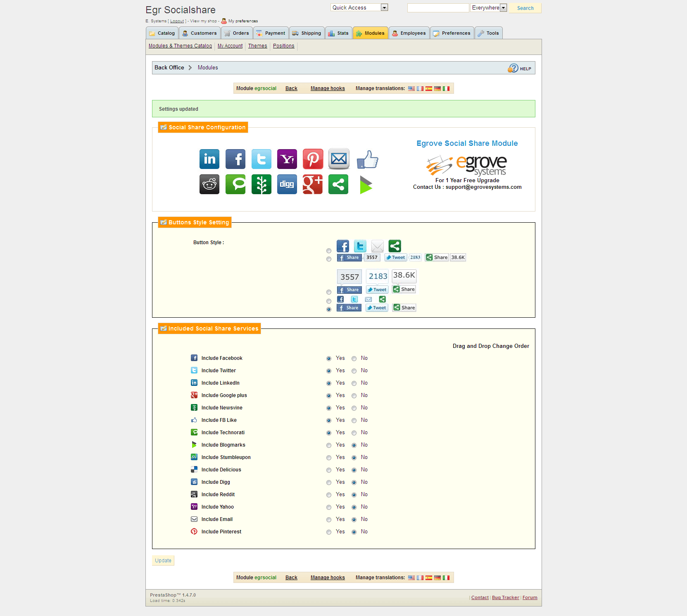Select the large icons button style radio
This screenshot has width=687, height=616.
click(329, 251)
